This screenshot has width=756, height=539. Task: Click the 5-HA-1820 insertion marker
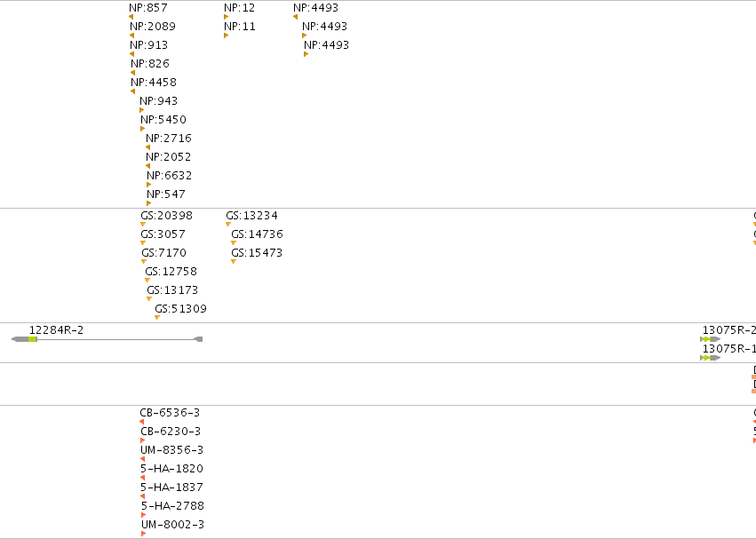(x=143, y=478)
